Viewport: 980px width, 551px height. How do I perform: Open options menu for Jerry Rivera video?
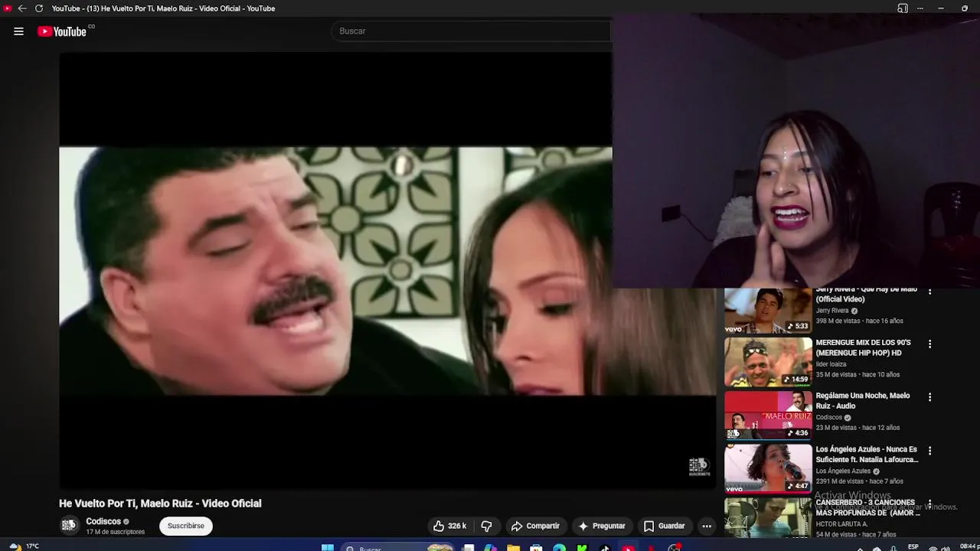coord(929,292)
